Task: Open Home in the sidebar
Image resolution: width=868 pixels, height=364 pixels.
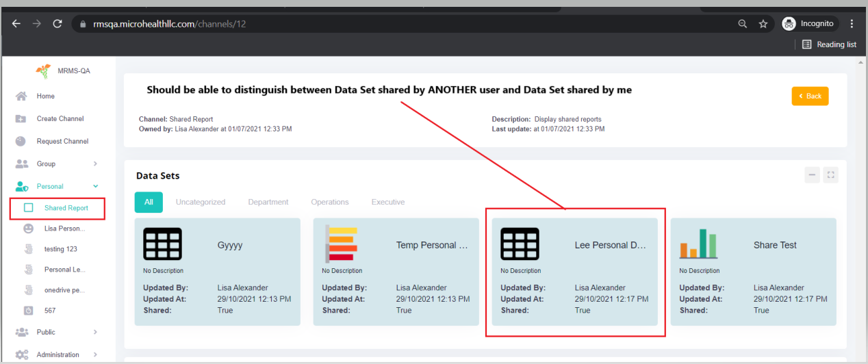Action: pos(45,96)
